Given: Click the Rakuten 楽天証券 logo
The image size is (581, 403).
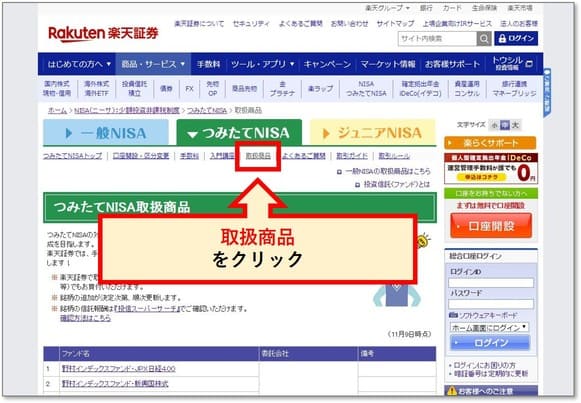Looking at the screenshot, I should pyautogui.click(x=103, y=34).
